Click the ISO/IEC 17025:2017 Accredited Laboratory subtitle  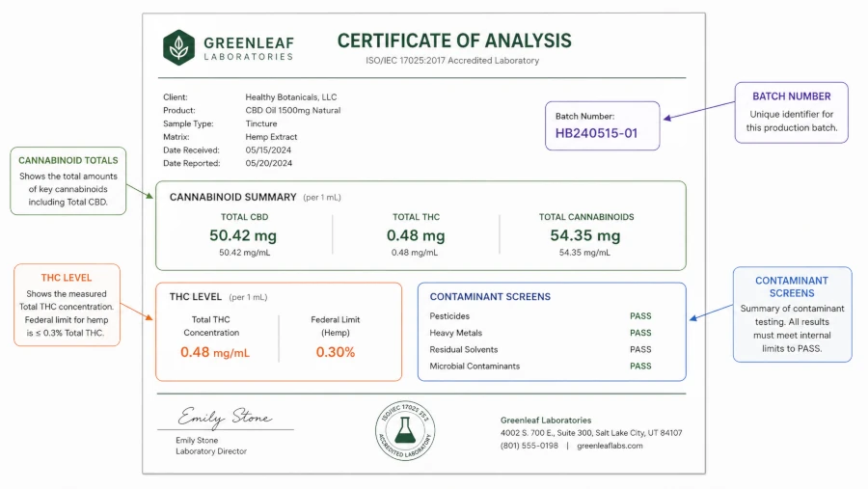tap(452, 61)
